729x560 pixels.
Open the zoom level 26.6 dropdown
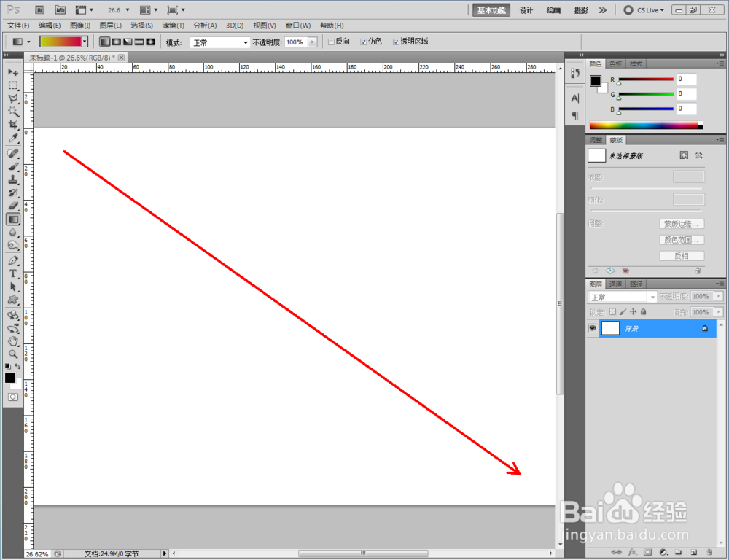128,9
